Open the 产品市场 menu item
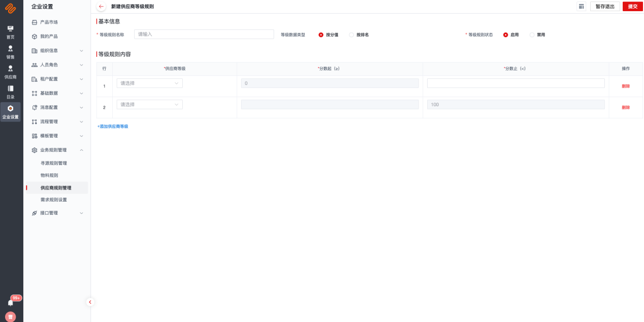 coord(49,22)
